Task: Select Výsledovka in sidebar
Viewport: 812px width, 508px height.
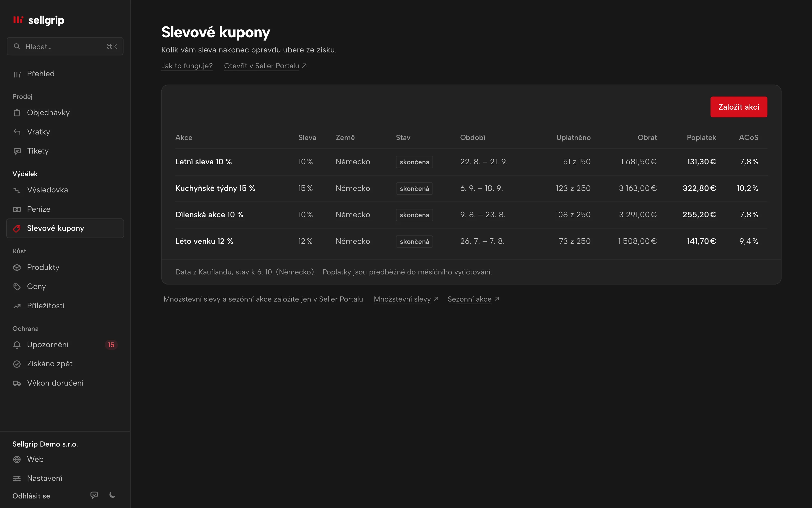Action: click(65, 190)
